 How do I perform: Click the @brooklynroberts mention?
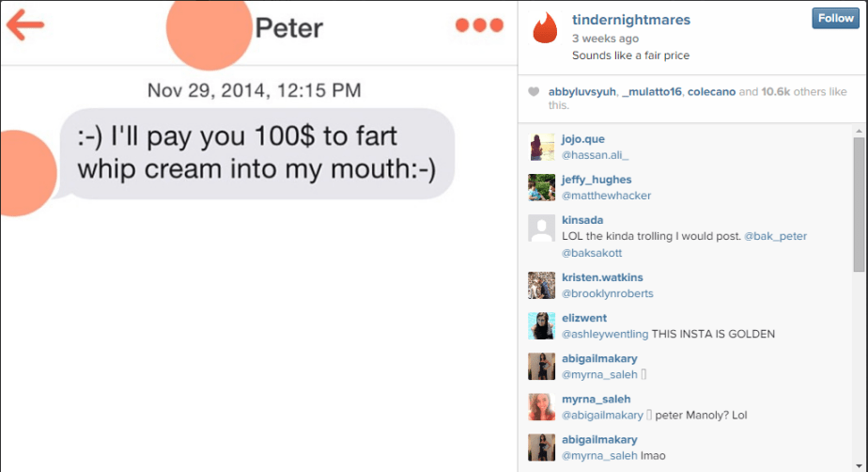point(607,293)
